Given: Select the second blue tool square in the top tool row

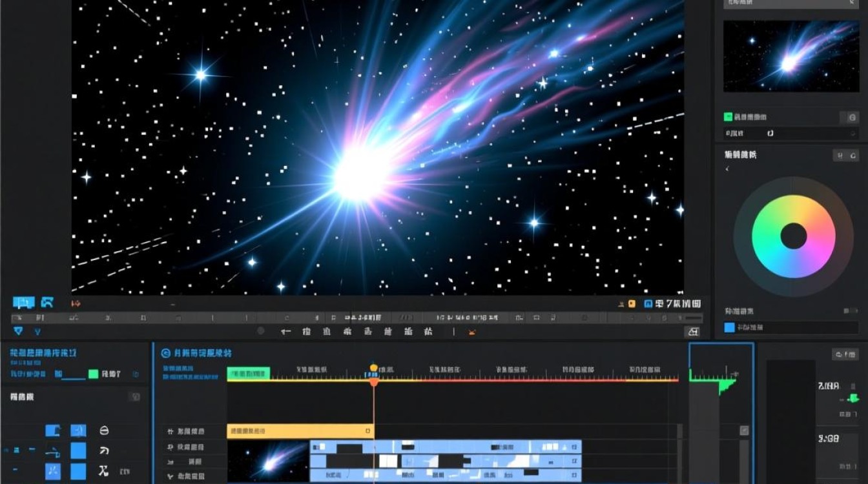Looking at the screenshot, I should click(x=78, y=430).
